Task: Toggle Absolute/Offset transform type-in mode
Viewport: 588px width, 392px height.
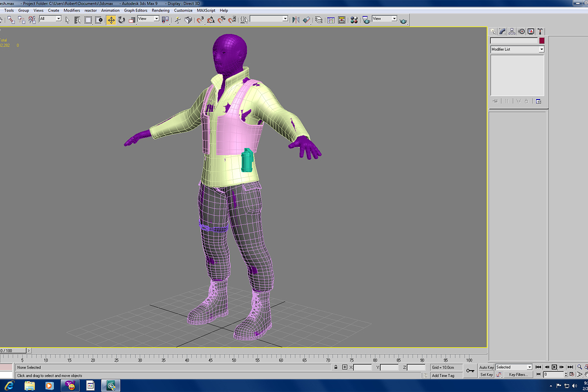Action: (x=345, y=367)
